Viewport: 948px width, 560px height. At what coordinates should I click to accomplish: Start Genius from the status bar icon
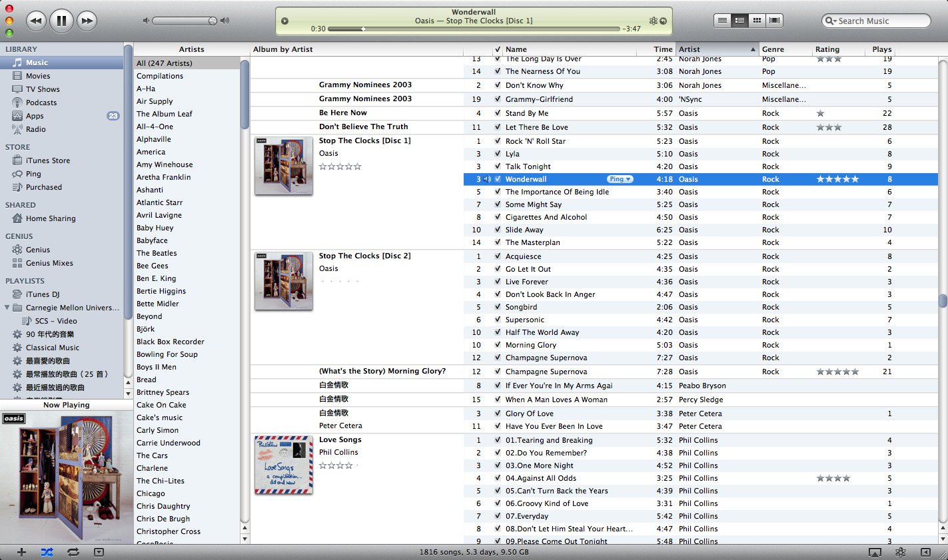coord(901,552)
